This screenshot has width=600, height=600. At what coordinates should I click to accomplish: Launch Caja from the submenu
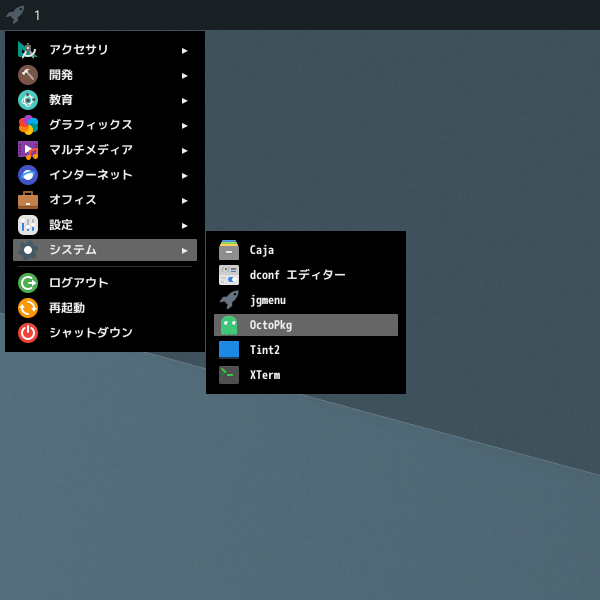tap(306, 250)
